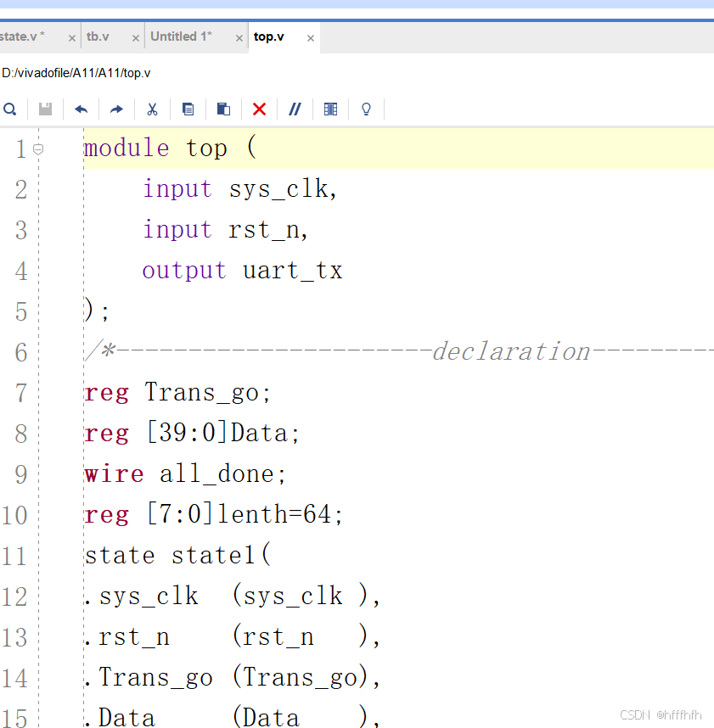Click the '.Trans_go (Trans_go),' port line
The image size is (714, 728).
[x=233, y=677]
